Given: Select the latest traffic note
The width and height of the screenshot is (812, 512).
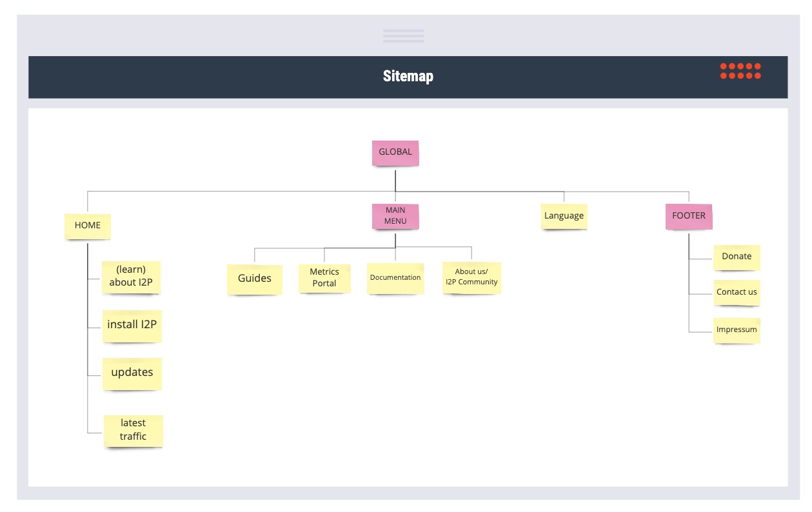Looking at the screenshot, I should 134,430.
